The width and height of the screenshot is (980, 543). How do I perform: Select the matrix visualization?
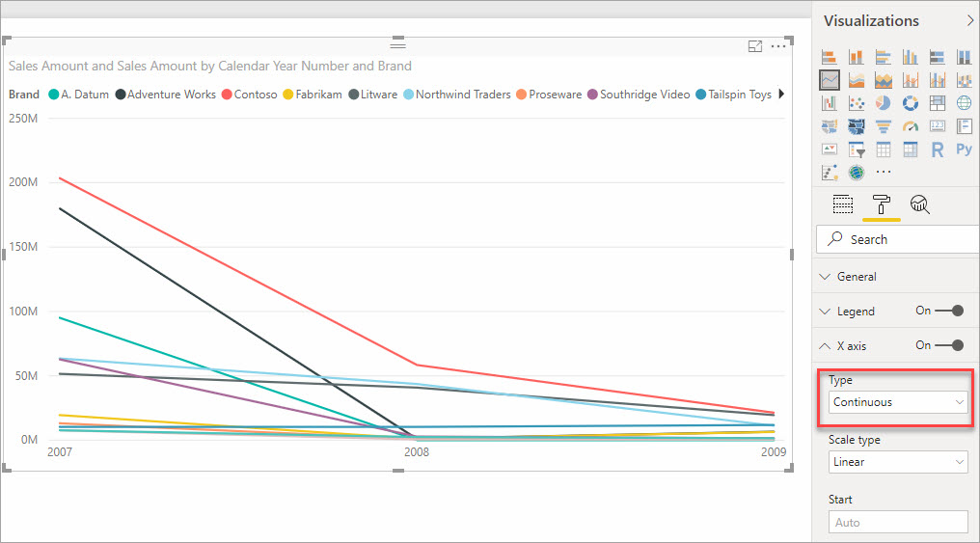coord(910,149)
